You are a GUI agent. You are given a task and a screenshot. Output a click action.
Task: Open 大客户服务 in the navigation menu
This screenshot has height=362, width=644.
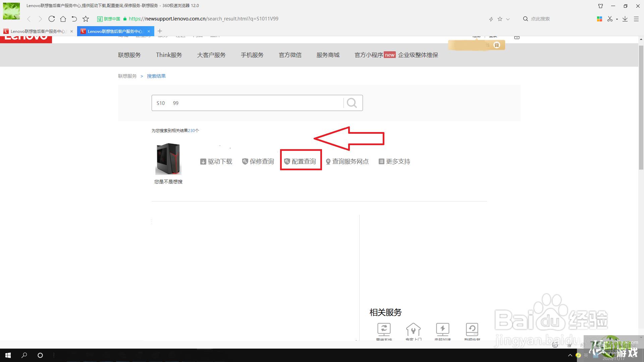tap(211, 55)
